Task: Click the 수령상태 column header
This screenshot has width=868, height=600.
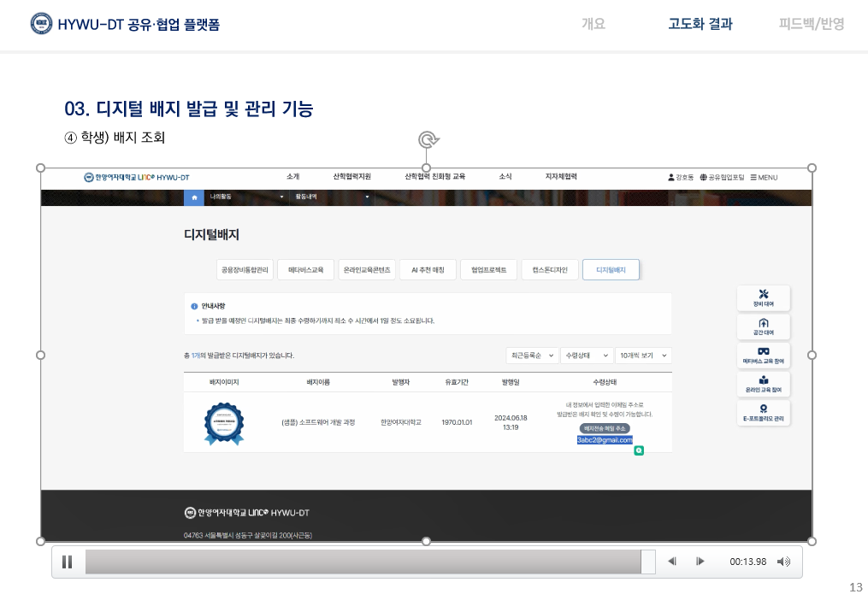Action: coord(605,382)
